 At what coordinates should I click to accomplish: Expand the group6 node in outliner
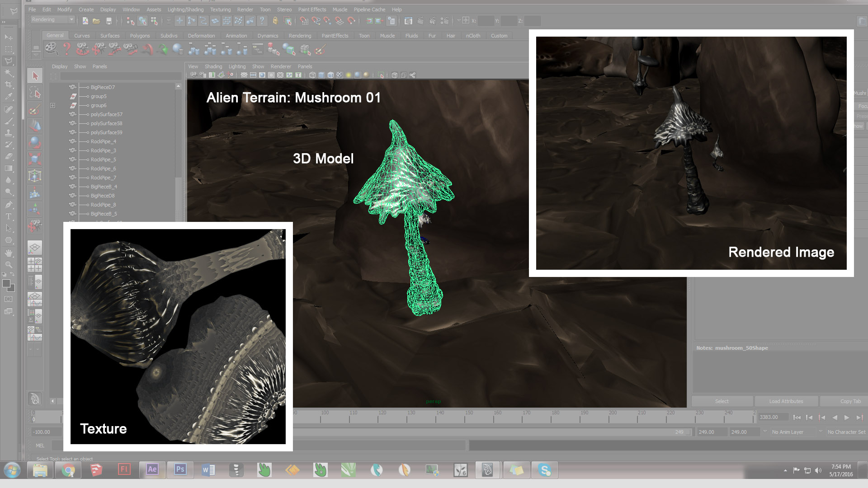click(x=53, y=105)
